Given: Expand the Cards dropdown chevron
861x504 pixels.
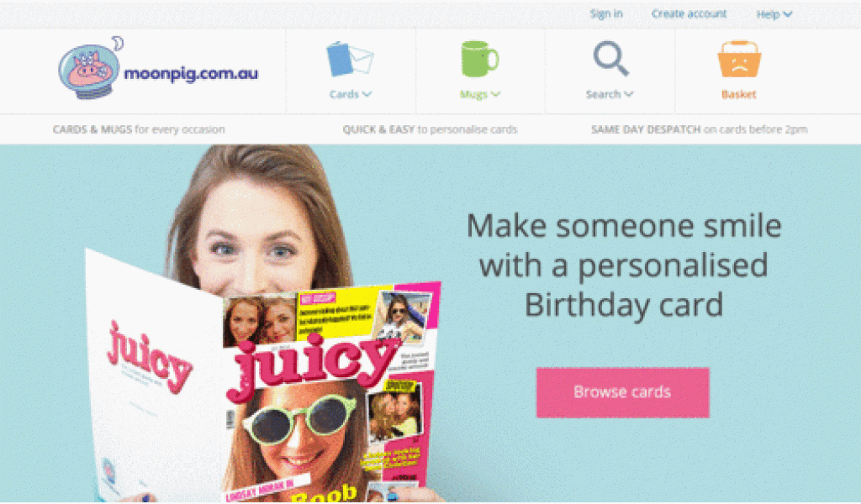Looking at the screenshot, I should pyautogui.click(x=367, y=94).
